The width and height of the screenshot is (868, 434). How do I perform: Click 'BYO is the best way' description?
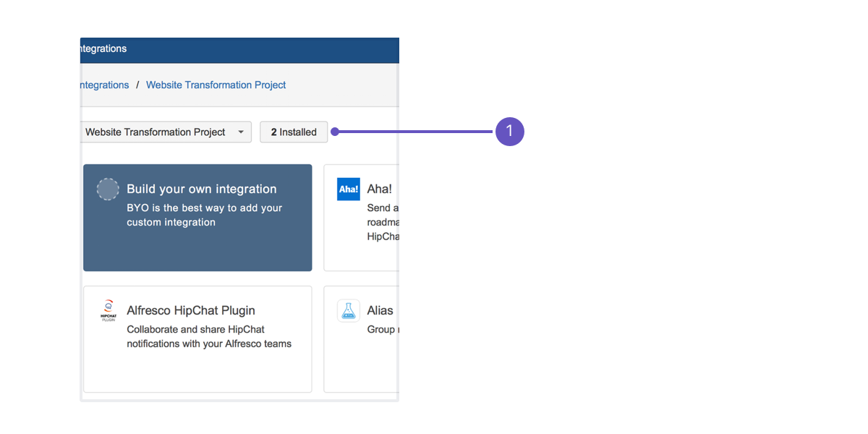205,215
